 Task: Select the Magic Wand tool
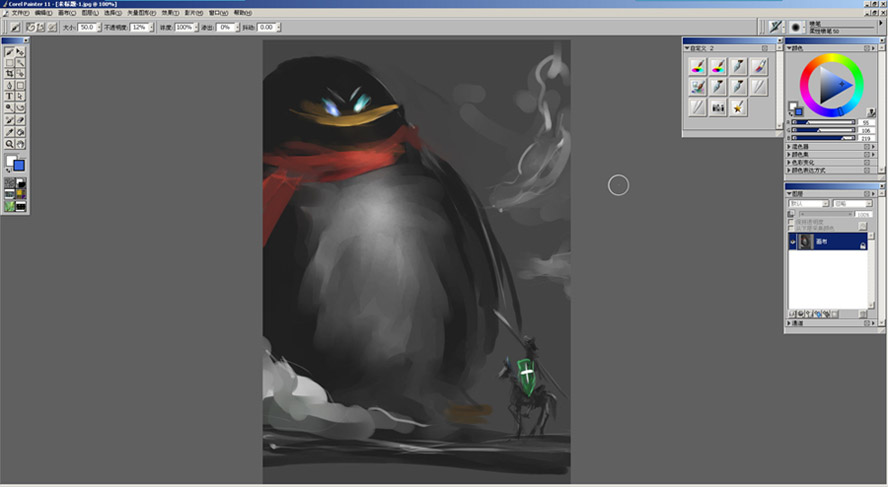(x=20, y=63)
